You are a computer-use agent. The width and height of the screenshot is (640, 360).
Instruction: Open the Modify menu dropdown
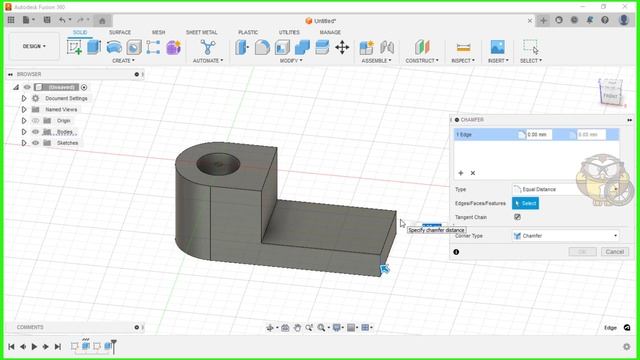[x=291, y=60]
